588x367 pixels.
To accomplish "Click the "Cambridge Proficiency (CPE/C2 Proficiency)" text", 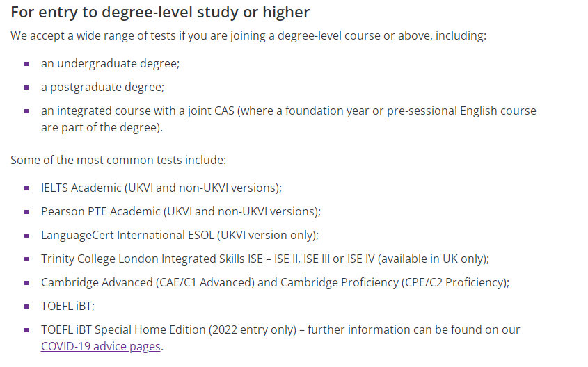I will click(394, 282).
